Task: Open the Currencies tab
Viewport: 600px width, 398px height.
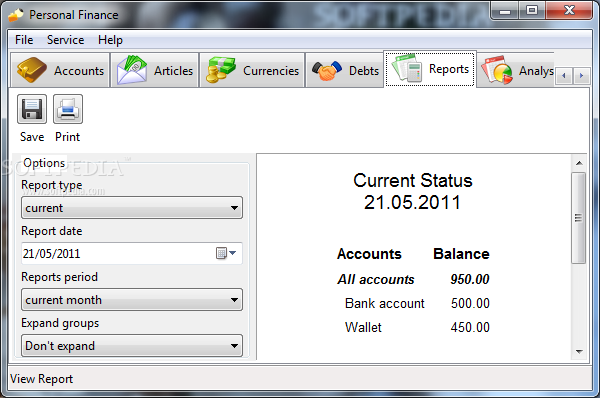Action: tap(253, 71)
